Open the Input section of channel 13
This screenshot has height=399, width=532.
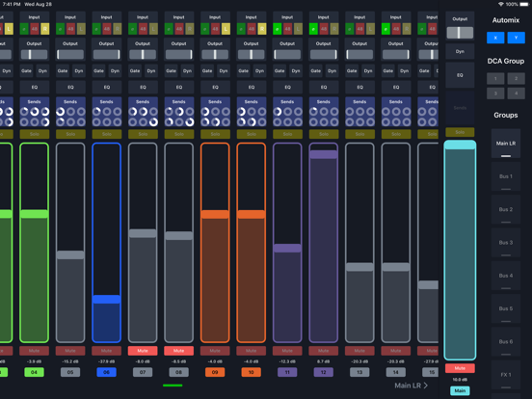click(x=359, y=17)
